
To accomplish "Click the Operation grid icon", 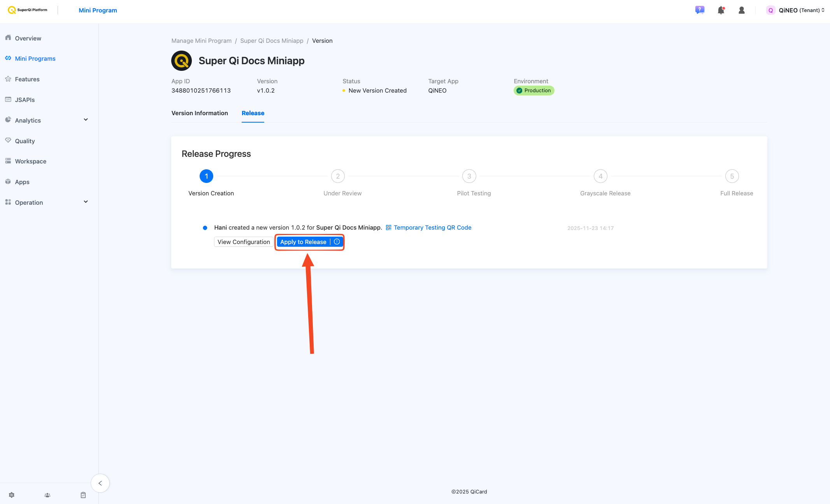I will click(8, 202).
